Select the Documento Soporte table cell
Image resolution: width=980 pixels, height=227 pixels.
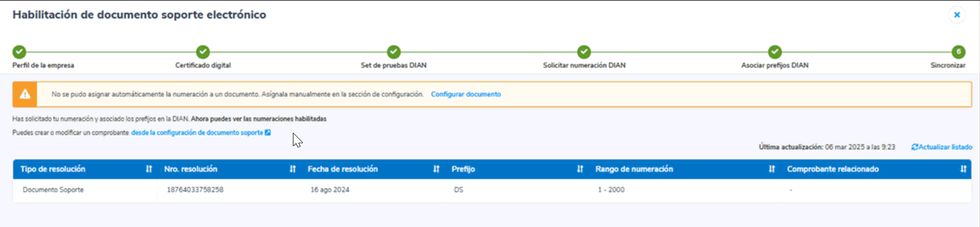(85, 190)
